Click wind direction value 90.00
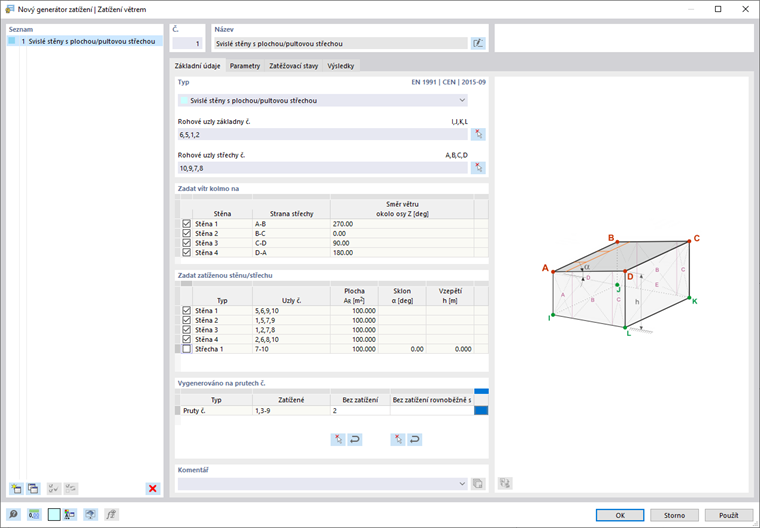760x528 pixels. click(402, 243)
